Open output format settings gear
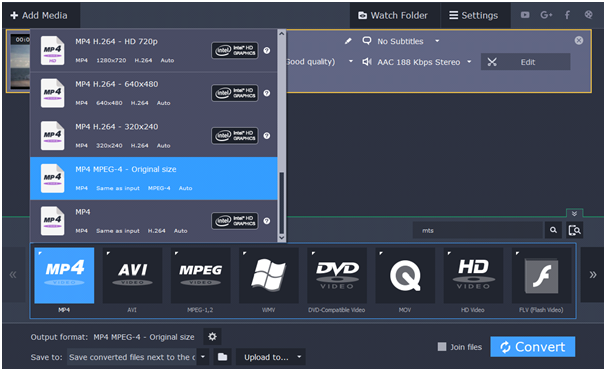The image size is (606, 371). click(212, 337)
